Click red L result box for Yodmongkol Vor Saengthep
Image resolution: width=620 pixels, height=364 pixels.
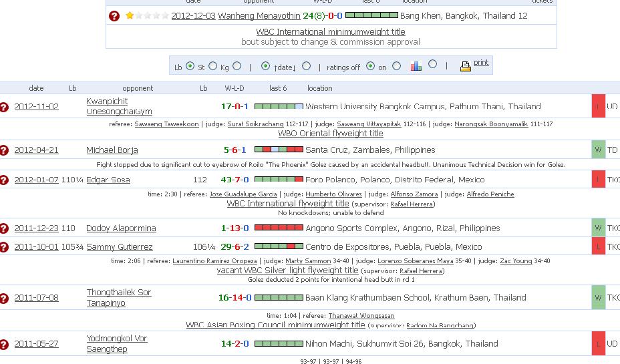[598, 343]
